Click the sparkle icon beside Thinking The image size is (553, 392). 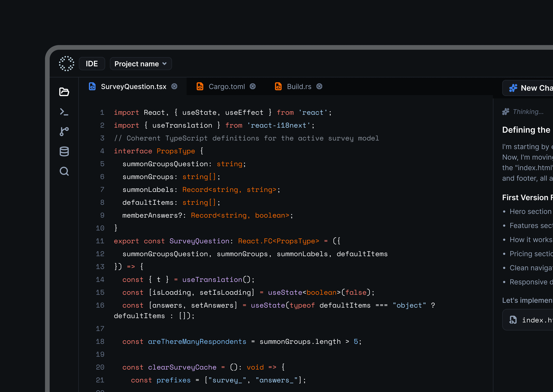click(x=506, y=111)
